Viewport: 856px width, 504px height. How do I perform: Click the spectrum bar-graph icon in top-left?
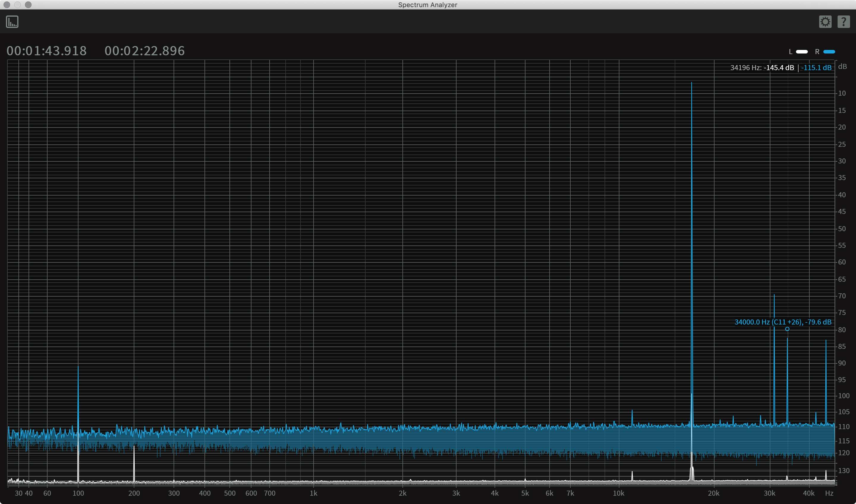12,22
